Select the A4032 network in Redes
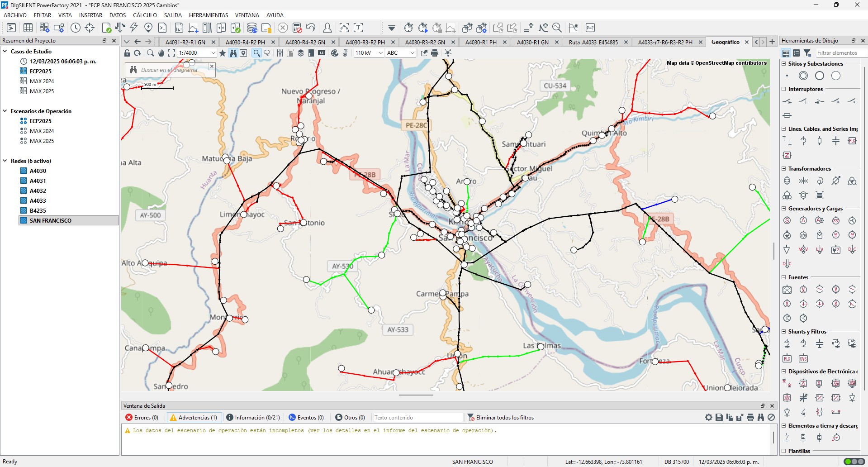 (38, 191)
